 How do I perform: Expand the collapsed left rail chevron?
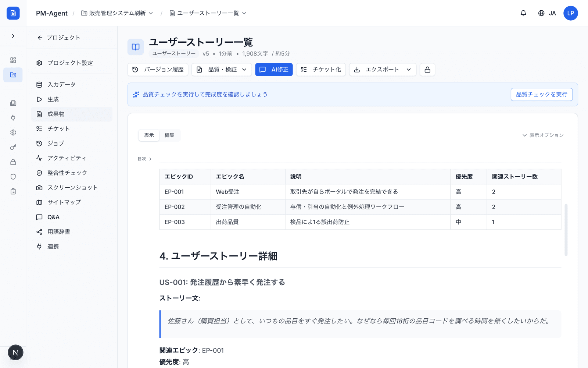[13, 36]
